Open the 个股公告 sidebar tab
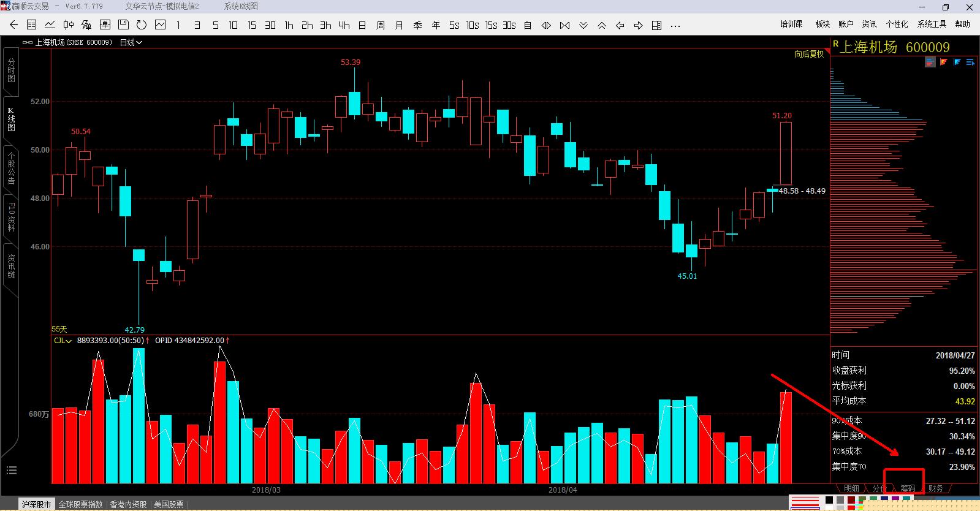Viewport: 980px width, 511px height. 11,168
